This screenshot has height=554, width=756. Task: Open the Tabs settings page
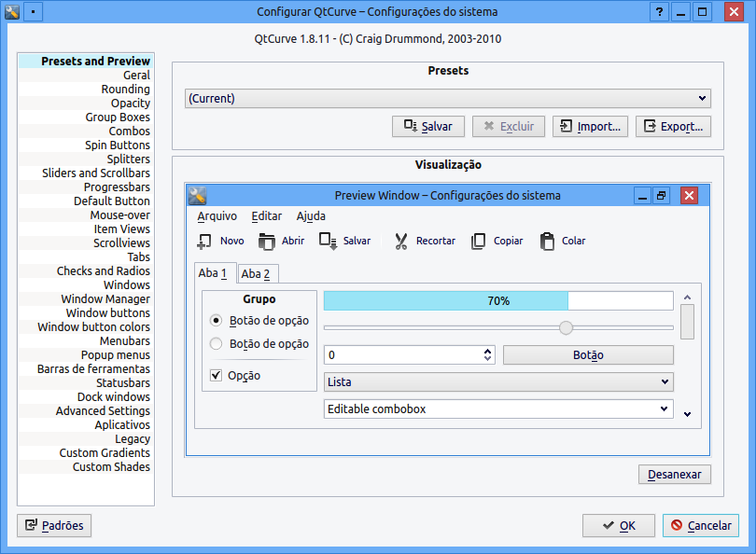(86, 256)
